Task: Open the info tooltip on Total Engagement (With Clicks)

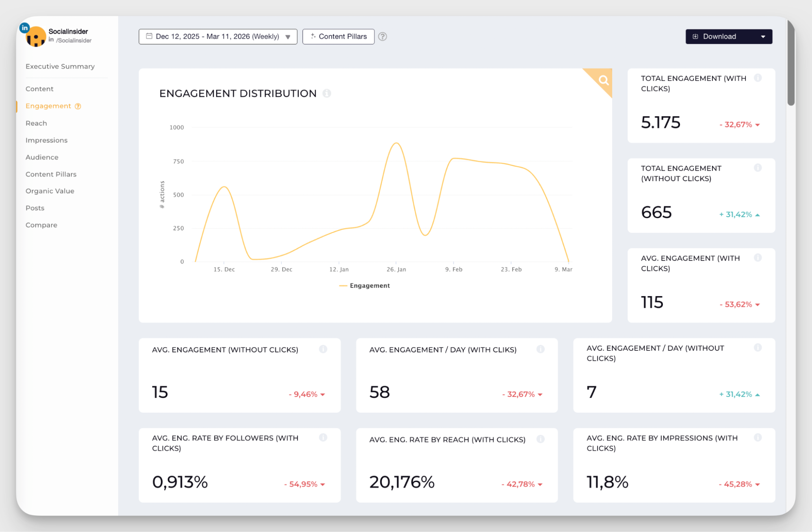Action: click(x=758, y=78)
